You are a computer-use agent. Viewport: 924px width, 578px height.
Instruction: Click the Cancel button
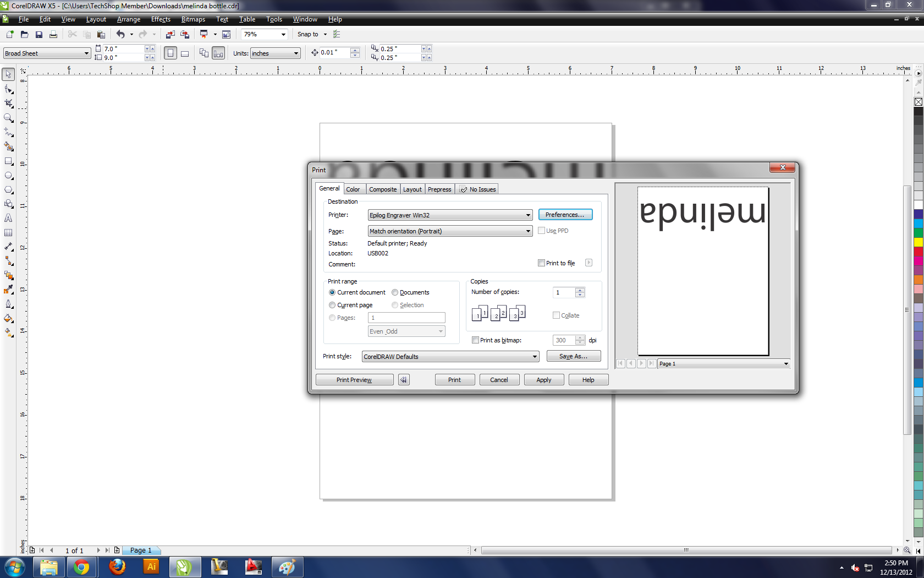click(x=499, y=380)
